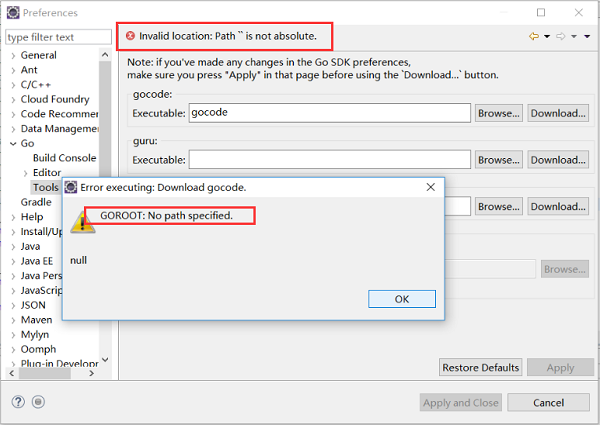Focus the type filter text field
The height and width of the screenshot is (425, 600).
[x=59, y=37]
